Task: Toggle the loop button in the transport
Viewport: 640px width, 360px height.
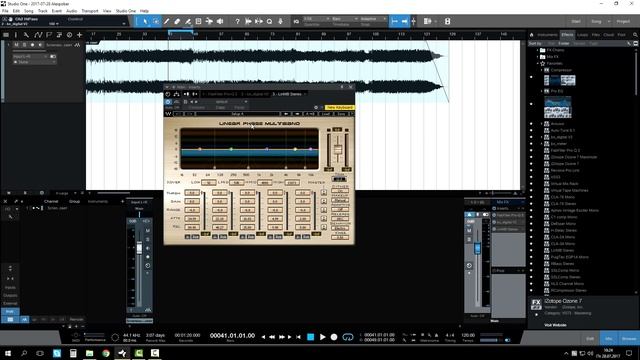Action: (x=348, y=337)
